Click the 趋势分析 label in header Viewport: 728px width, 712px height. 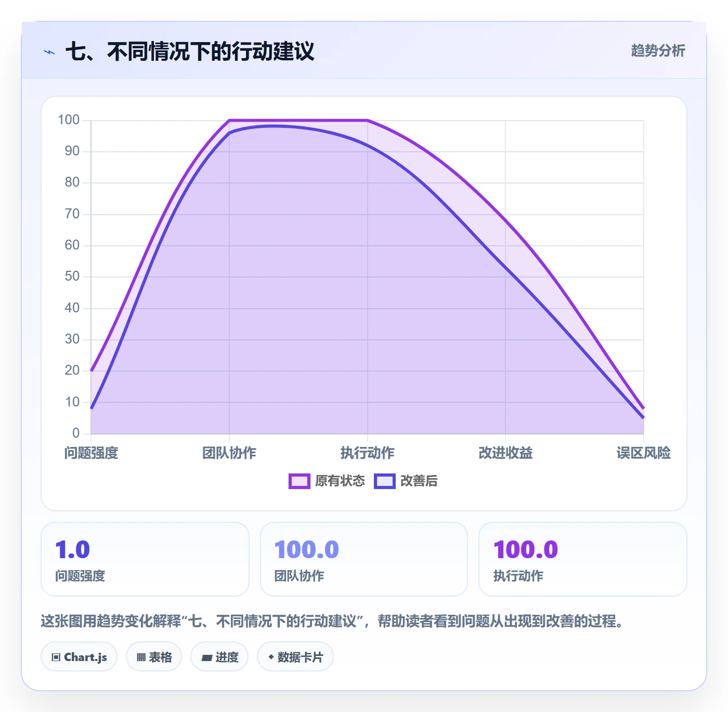click(x=658, y=50)
